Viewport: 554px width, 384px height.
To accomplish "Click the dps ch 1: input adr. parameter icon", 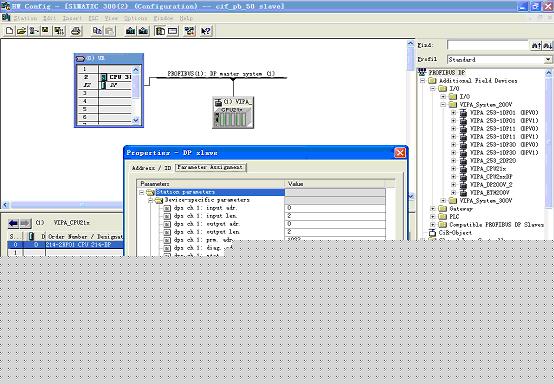I will click(x=167, y=208).
